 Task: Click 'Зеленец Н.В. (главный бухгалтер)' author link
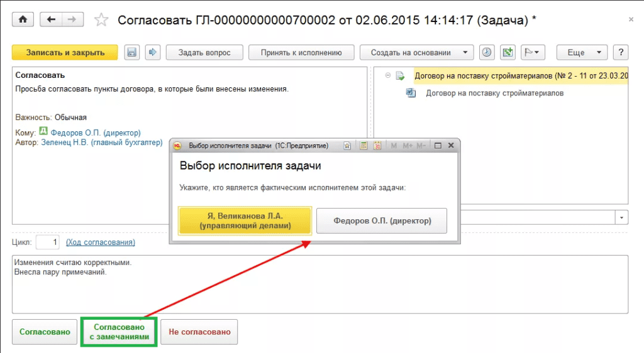click(101, 143)
